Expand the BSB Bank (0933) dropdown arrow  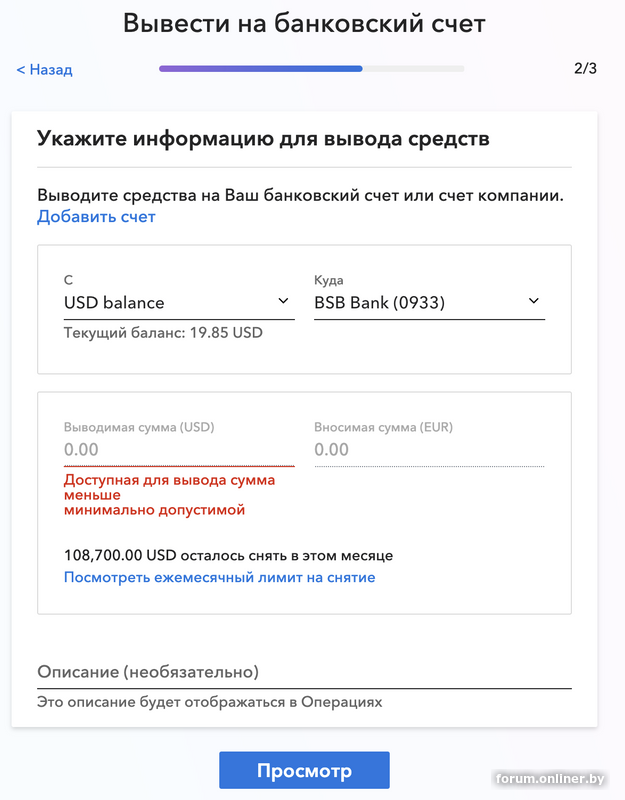tap(534, 301)
